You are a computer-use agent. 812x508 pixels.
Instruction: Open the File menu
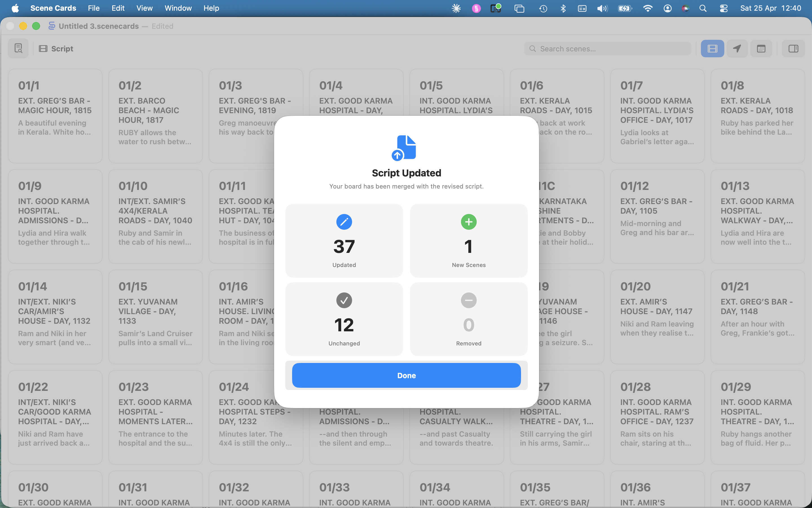[94, 8]
